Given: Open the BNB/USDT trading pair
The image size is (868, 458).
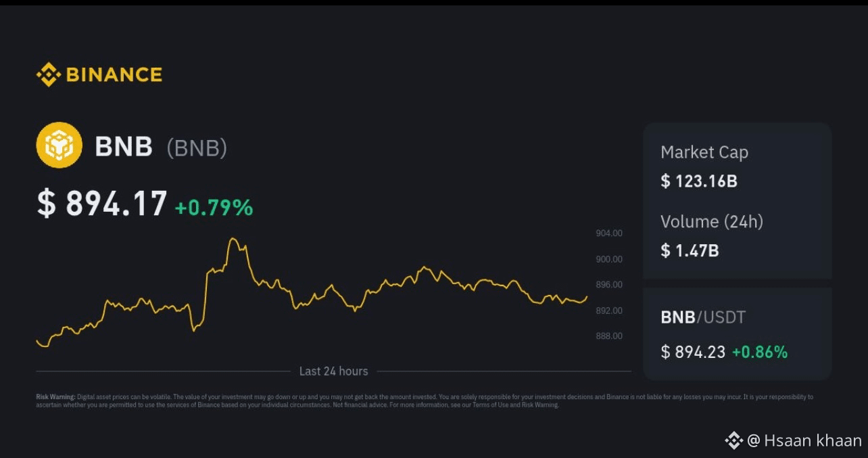Looking at the screenshot, I should (703, 317).
